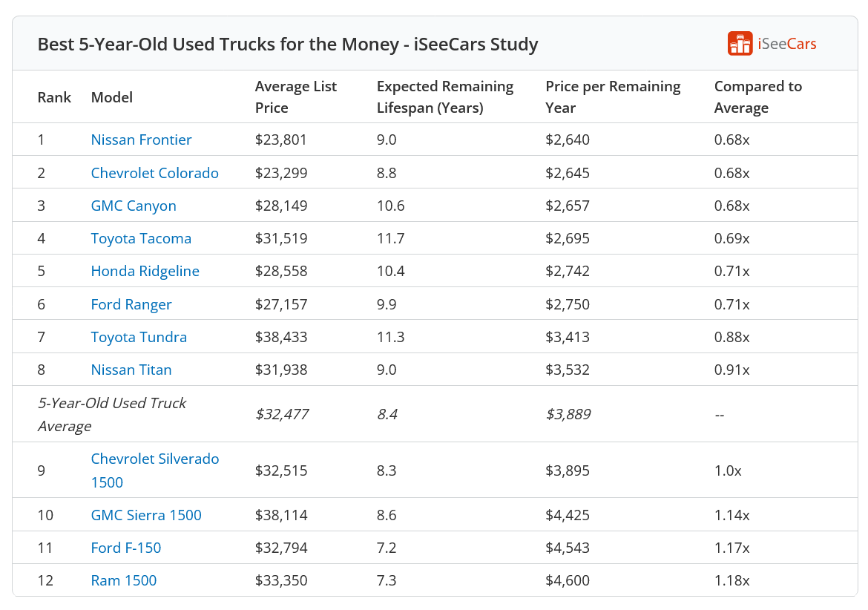Screen dimensions: 868x610
Task: Open the Chevrolet Colorado link
Action: click(x=154, y=173)
